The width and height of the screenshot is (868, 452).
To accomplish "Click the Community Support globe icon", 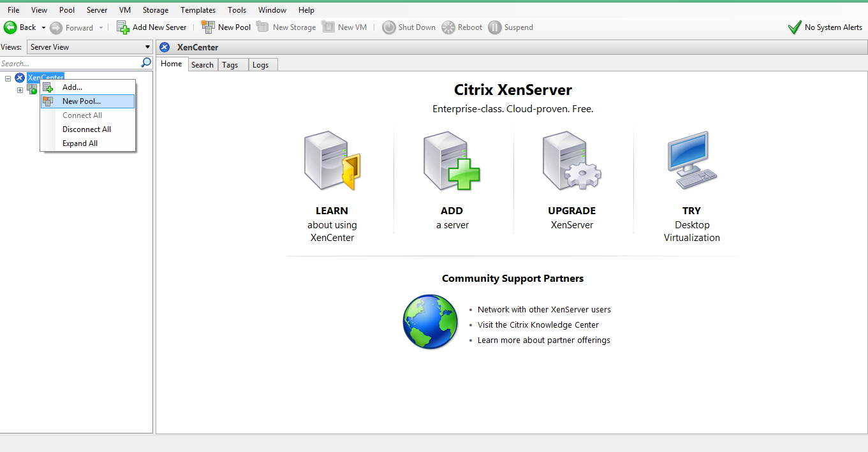I will tap(430, 322).
